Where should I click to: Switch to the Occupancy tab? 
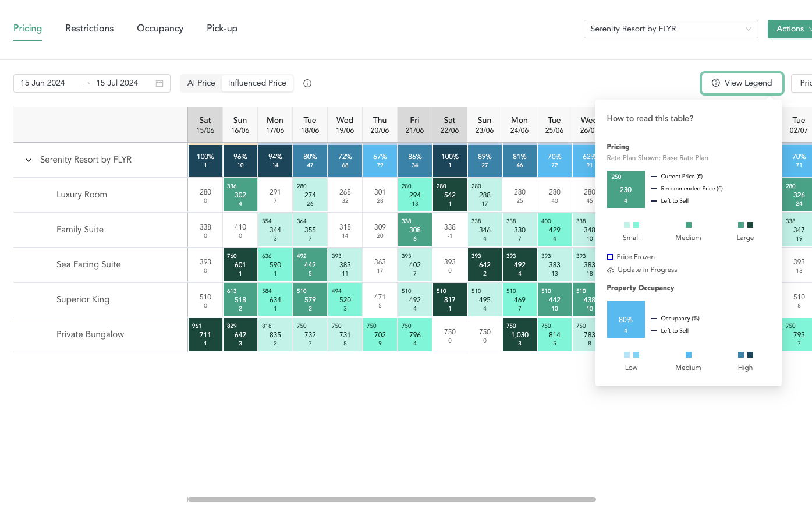coord(160,29)
